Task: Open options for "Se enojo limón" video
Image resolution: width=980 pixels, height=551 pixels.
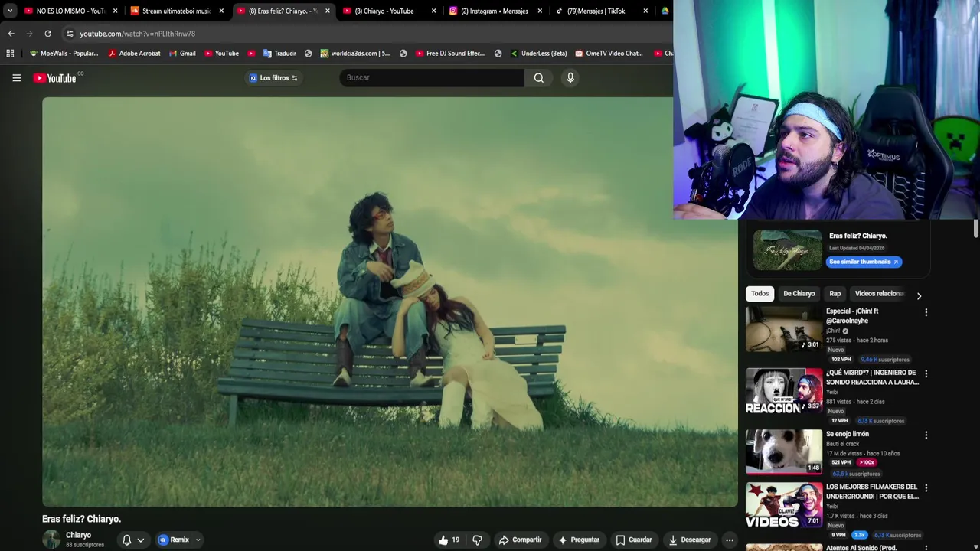Action: pyautogui.click(x=926, y=435)
